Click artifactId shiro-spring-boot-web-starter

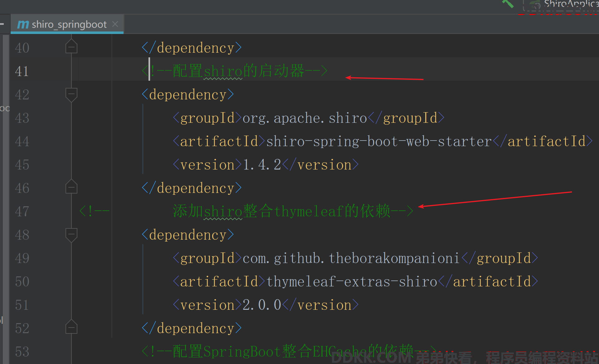379,141
